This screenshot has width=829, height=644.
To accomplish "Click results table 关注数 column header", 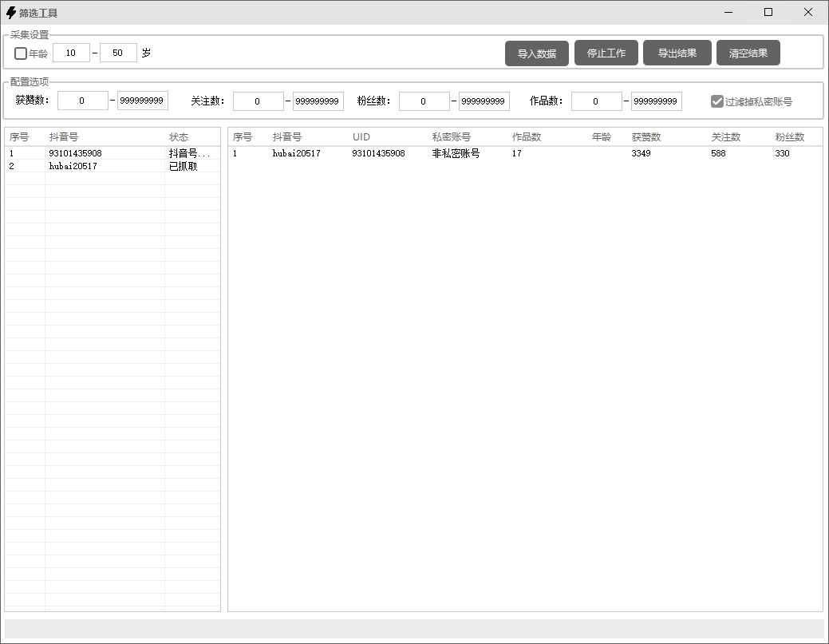I will tap(739, 137).
